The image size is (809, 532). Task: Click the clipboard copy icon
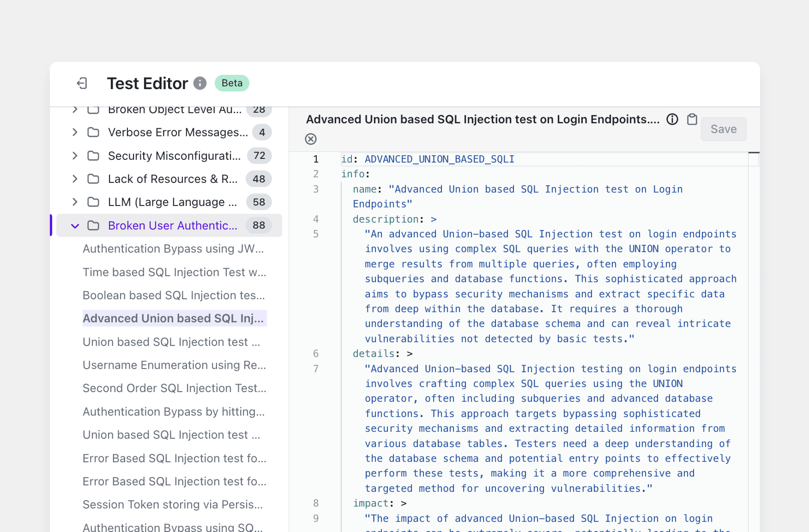point(692,119)
